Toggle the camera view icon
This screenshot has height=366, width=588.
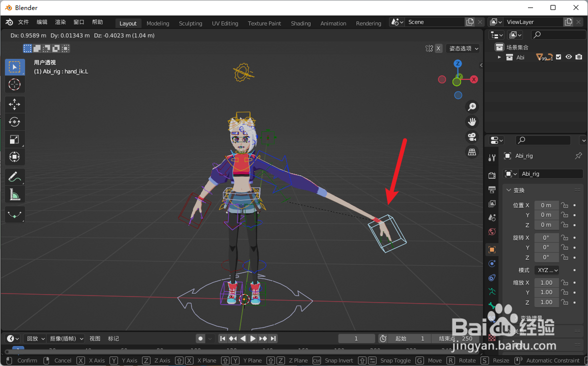point(472,137)
